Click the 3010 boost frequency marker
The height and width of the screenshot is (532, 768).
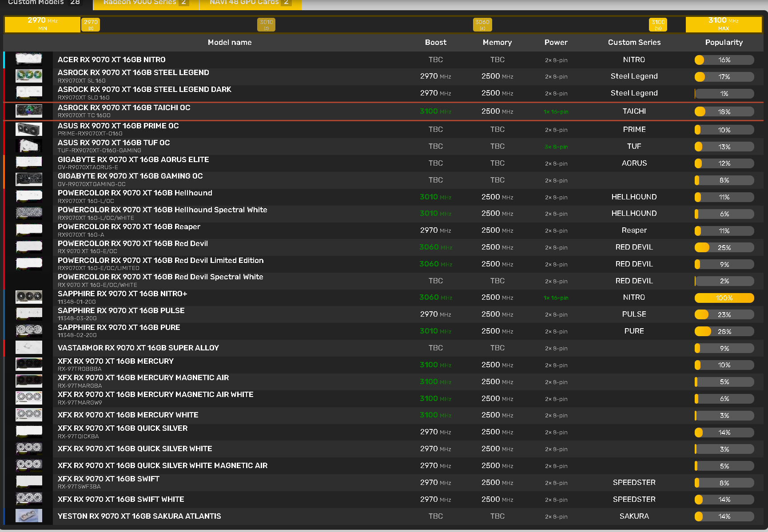(267, 24)
